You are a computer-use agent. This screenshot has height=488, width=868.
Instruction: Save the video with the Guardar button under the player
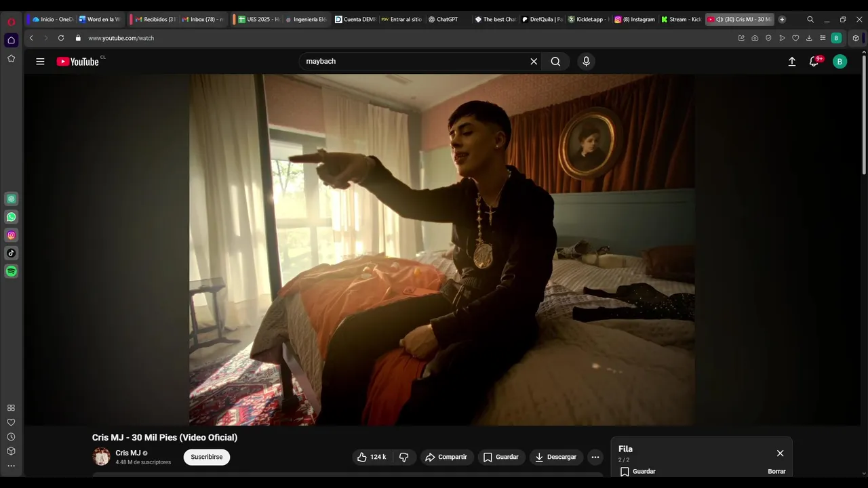tap(500, 457)
